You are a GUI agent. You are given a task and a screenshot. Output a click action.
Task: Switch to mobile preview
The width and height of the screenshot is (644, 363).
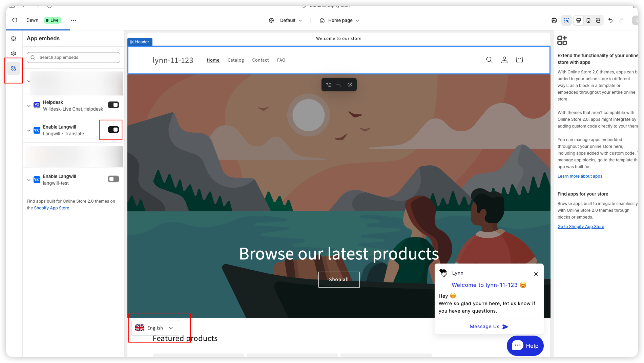coord(588,20)
